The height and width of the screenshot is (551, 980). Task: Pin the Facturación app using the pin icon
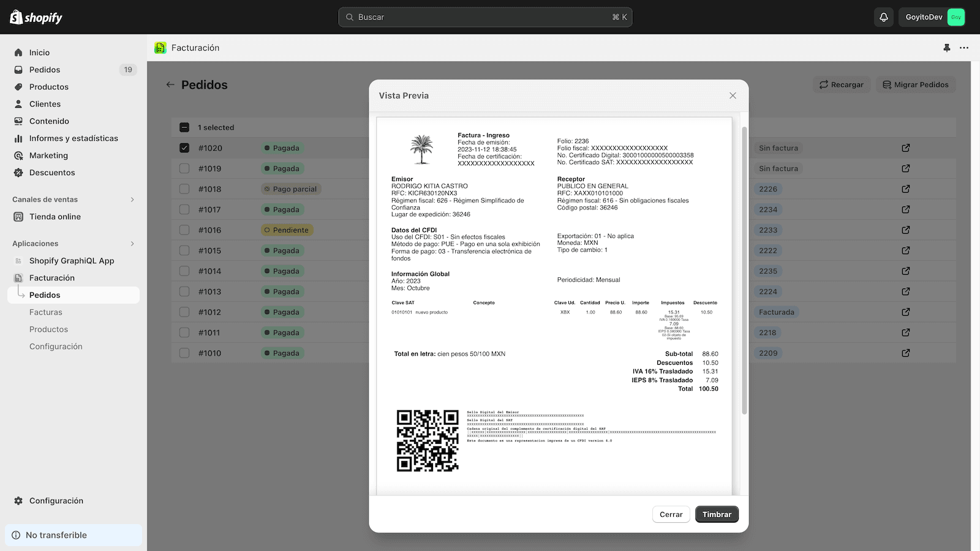[x=946, y=48]
